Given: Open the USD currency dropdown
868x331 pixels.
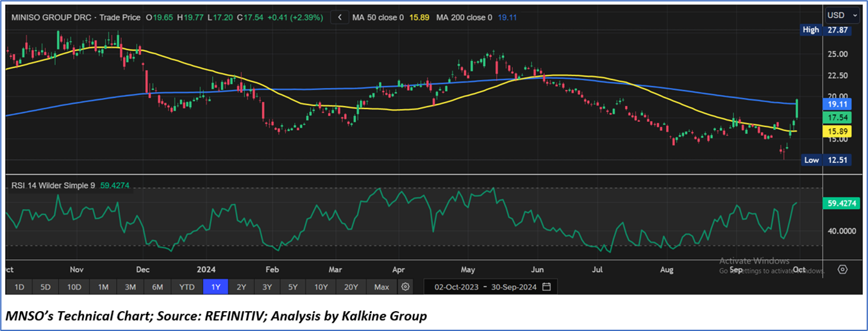Looking at the screenshot, I should click(x=842, y=15).
